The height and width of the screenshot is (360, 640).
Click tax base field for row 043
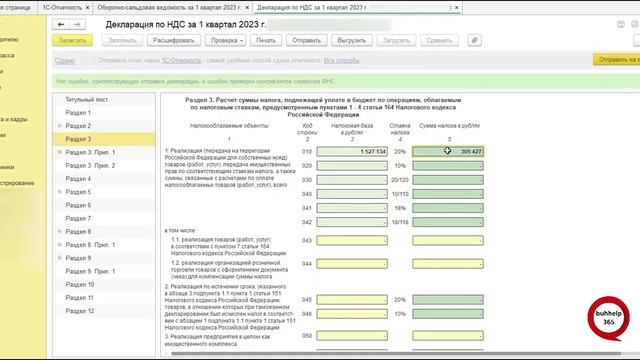click(352, 240)
